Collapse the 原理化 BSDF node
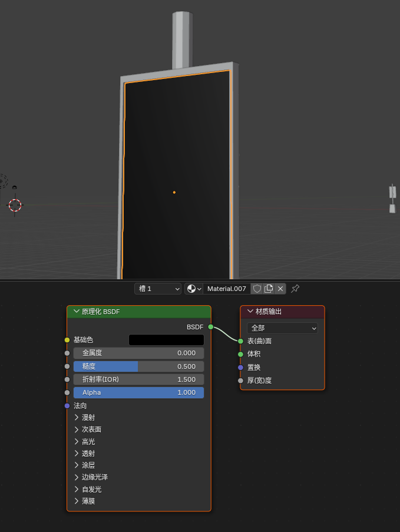This screenshot has width=400, height=532. point(76,312)
